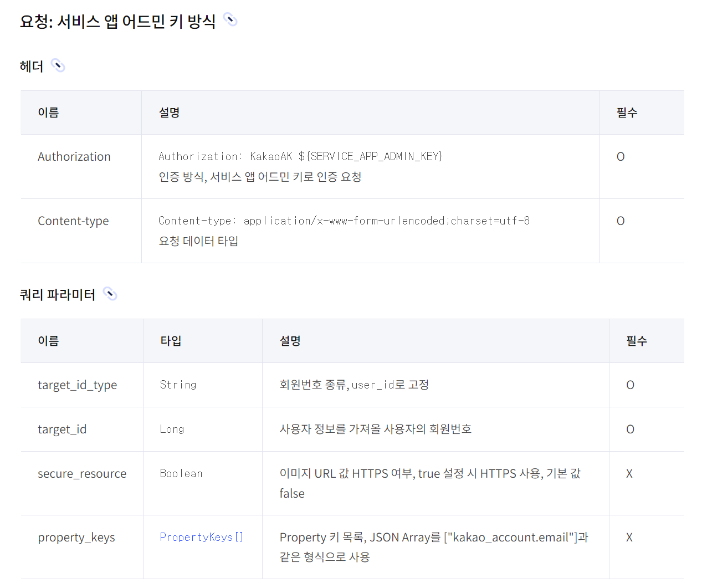Click the Authorization header name cell
702x588 pixels.
click(74, 157)
